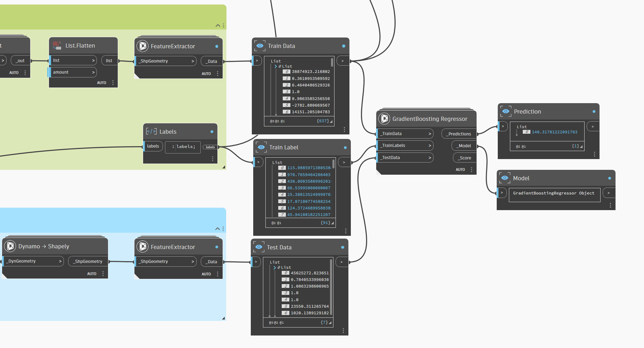Click the Train Data watch resize handle
Image resolution: width=644 pixels, height=348 pixels.
click(x=331, y=122)
